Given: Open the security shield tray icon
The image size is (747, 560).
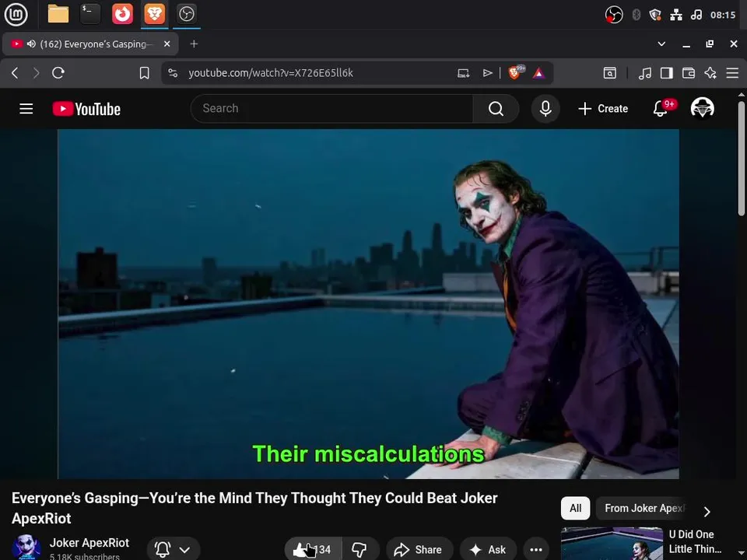Looking at the screenshot, I should (x=655, y=15).
